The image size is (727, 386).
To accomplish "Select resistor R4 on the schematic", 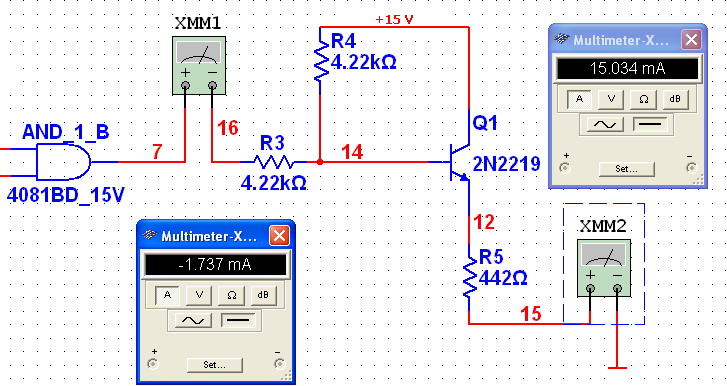I will (320, 60).
